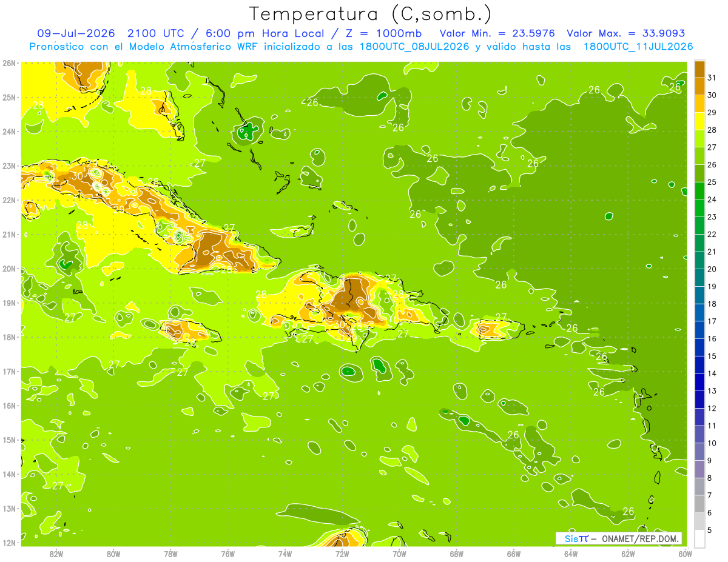Viewport: 728px width, 562px height.
Task: Pick the legend swatch between 20 and 21
Action: point(699,260)
